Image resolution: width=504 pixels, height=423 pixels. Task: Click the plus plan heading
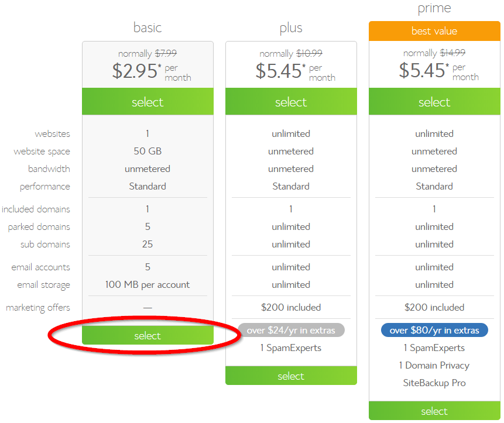tap(291, 28)
